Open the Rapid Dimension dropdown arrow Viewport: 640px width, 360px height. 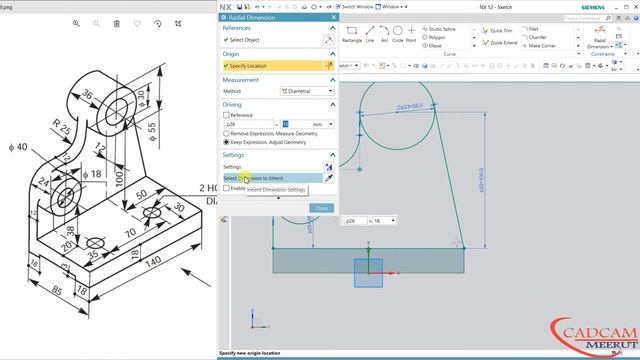611,47
